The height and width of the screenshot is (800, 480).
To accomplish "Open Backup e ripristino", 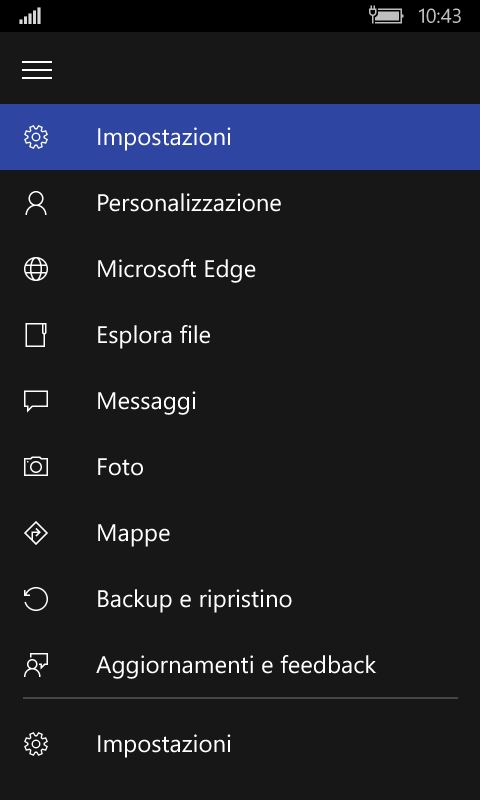I will [x=240, y=599].
